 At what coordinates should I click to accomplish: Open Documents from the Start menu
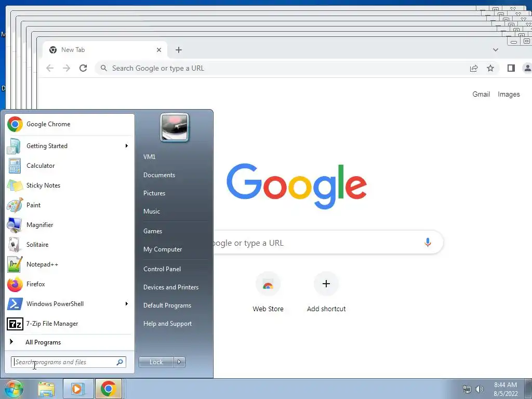[x=159, y=175]
